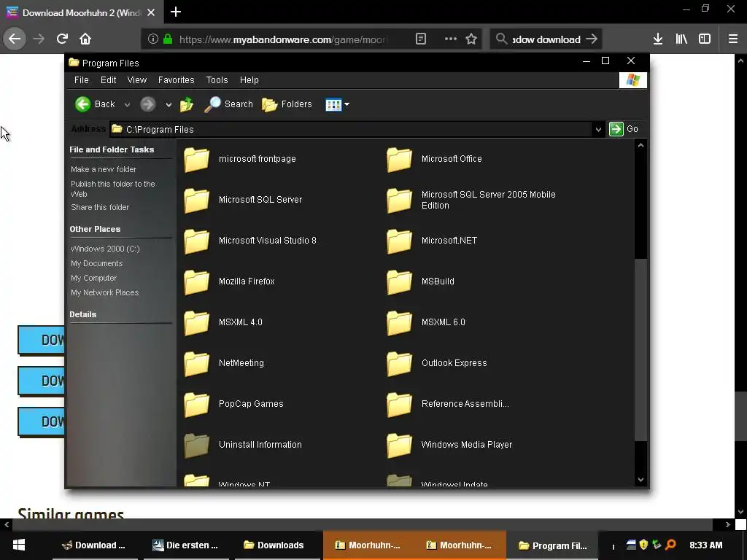Select the MSBuild folder icon
Screen dimensions: 747x560
click(399, 281)
